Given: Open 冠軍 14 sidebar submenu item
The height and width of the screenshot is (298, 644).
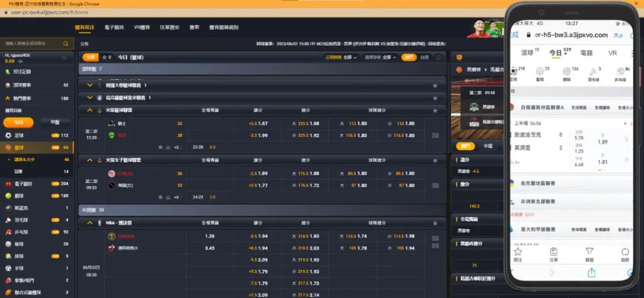Looking at the screenshot, I should [37, 172].
